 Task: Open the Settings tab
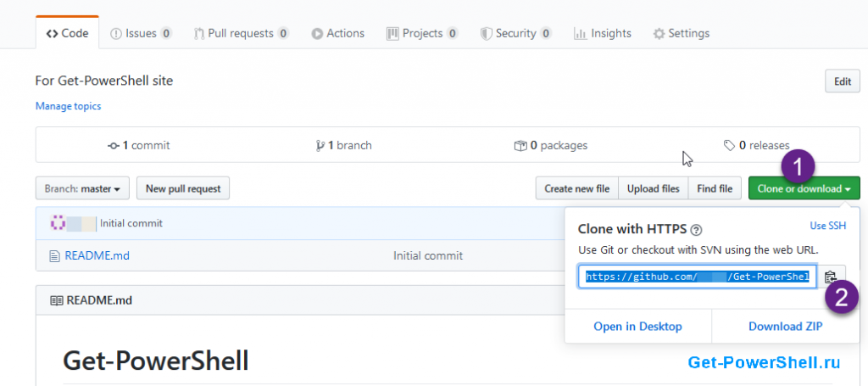point(681,33)
